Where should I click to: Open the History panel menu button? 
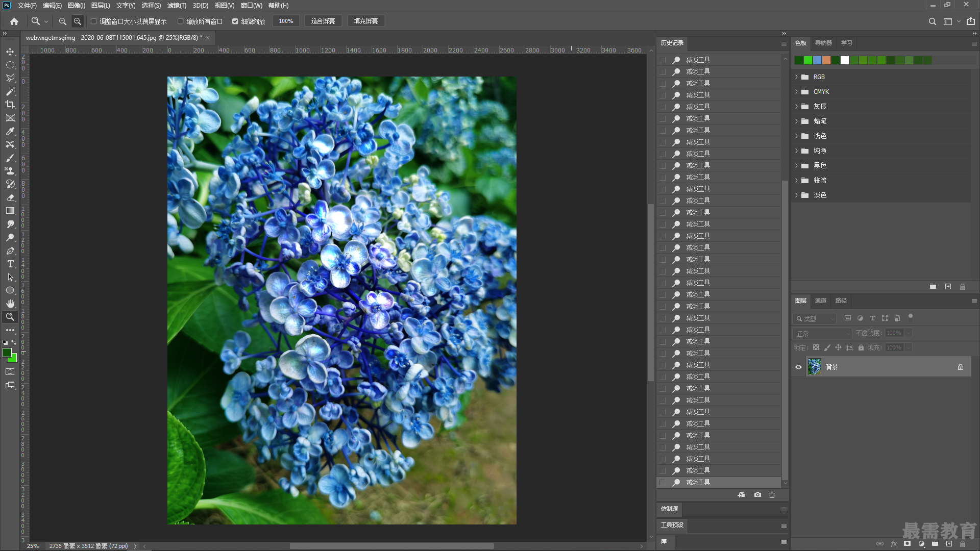tap(783, 43)
